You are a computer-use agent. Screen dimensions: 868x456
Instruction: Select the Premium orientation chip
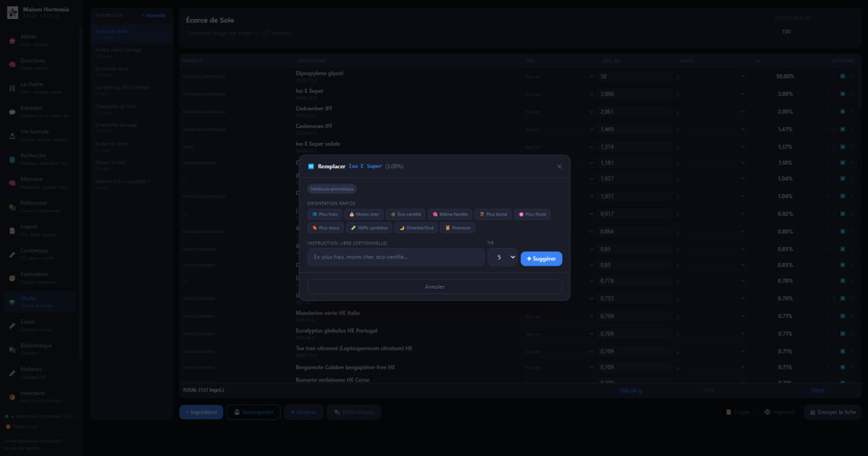tap(458, 228)
